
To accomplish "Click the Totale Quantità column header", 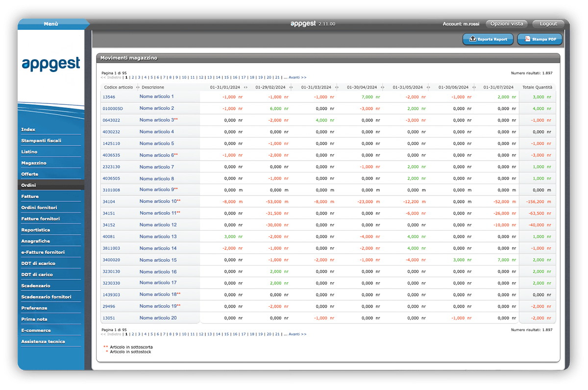I will point(537,87).
